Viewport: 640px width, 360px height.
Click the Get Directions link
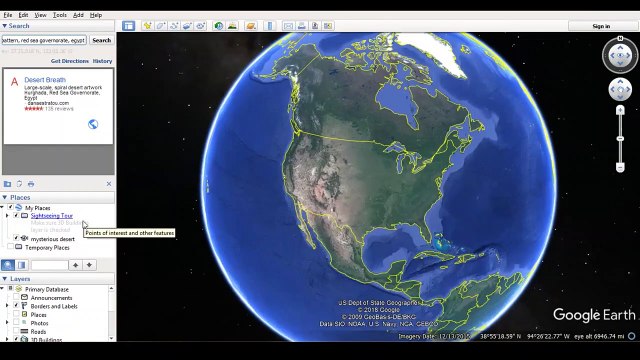point(70,61)
